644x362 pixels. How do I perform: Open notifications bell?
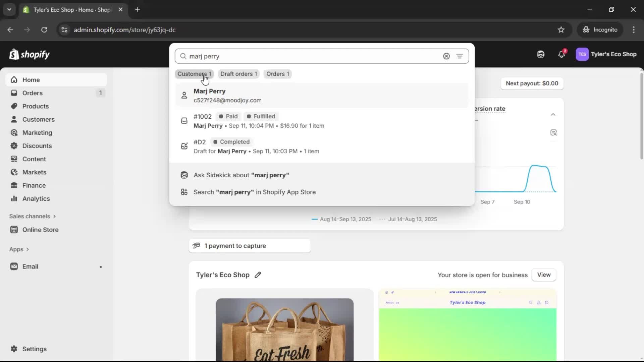point(562,54)
